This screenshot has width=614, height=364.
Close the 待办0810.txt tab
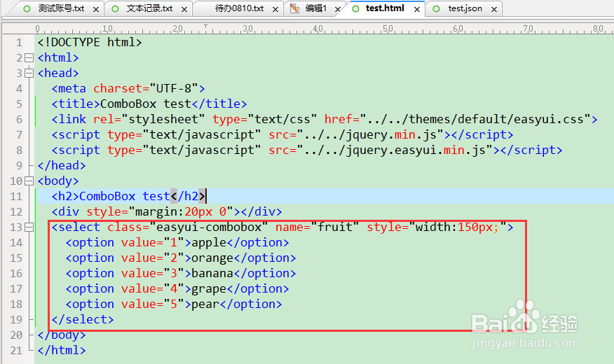pyautogui.click(x=275, y=9)
